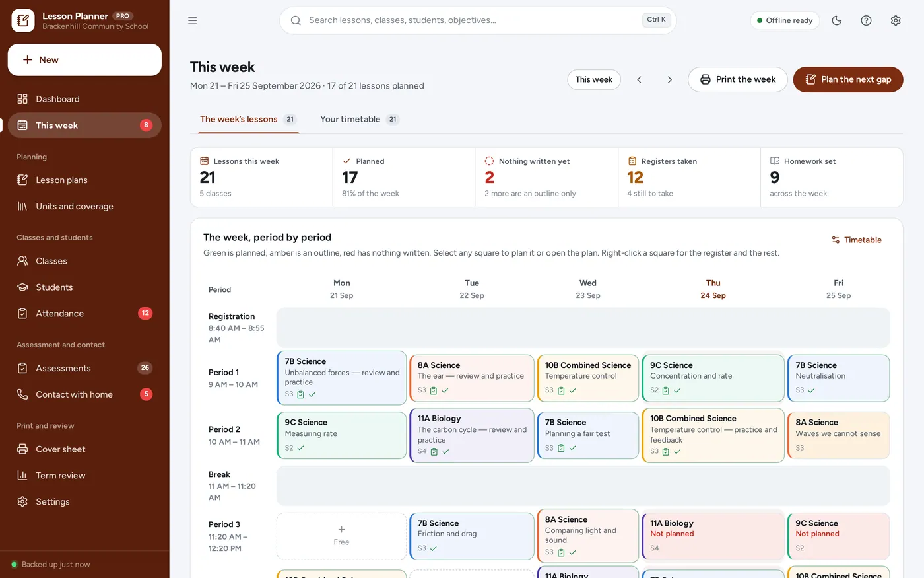Open Cover sheet in the sidebar
924x578 pixels.
[84, 449]
